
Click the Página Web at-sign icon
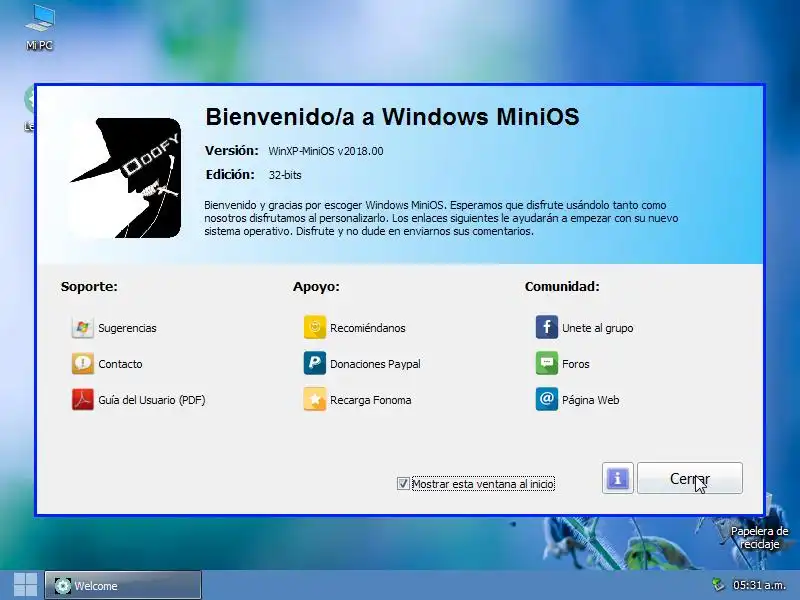(546, 399)
